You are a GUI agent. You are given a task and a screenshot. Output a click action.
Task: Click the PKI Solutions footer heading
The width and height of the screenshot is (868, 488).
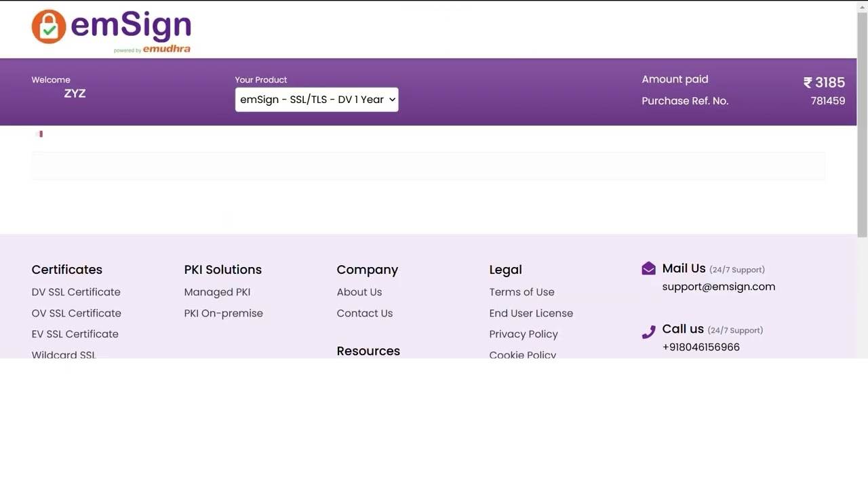click(223, 270)
